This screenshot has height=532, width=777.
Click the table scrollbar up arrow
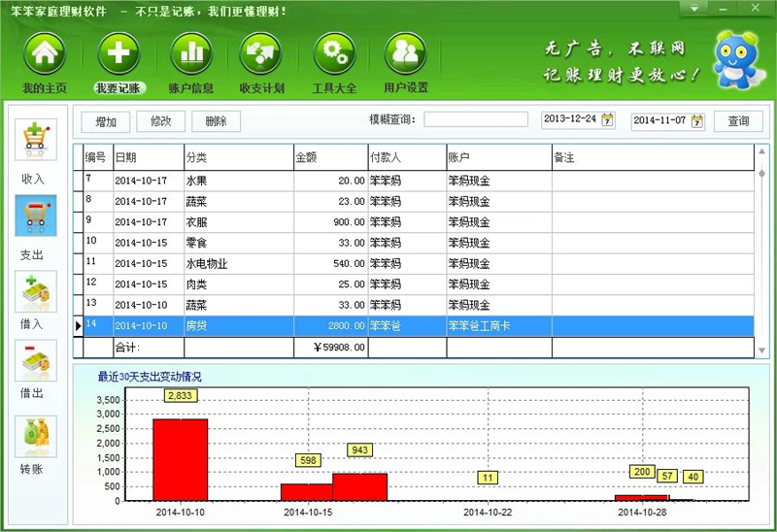761,151
